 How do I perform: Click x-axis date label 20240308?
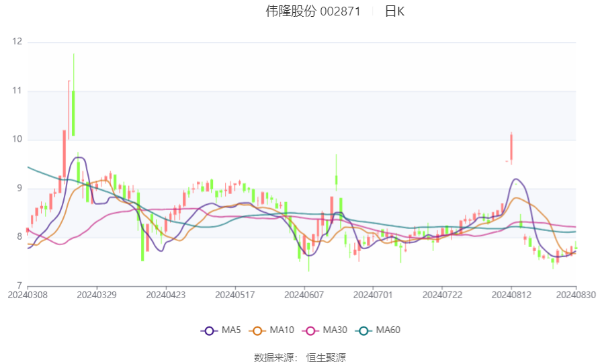pyautogui.click(x=28, y=295)
